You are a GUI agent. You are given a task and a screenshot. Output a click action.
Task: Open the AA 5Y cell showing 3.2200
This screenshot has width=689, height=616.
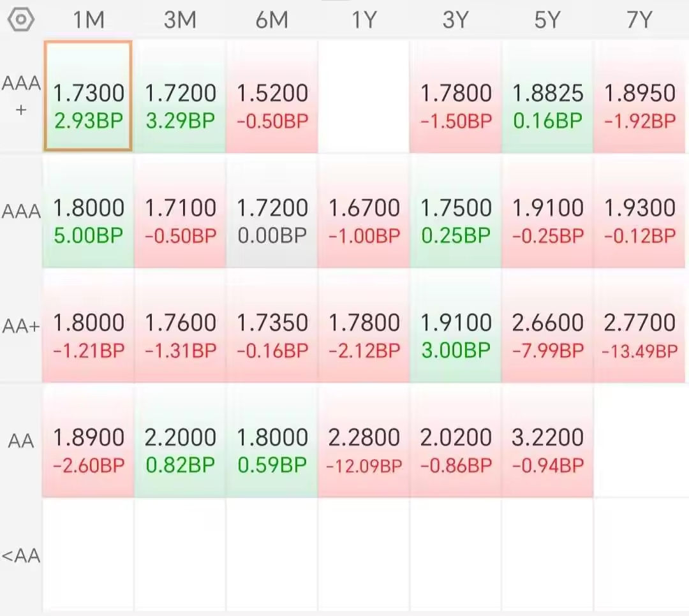click(x=547, y=441)
